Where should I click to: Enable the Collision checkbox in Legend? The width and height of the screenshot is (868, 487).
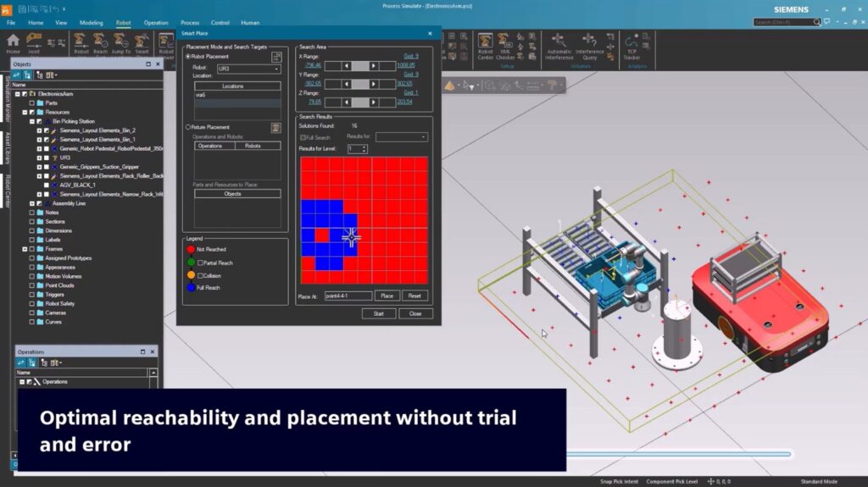[x=201, y=275]
